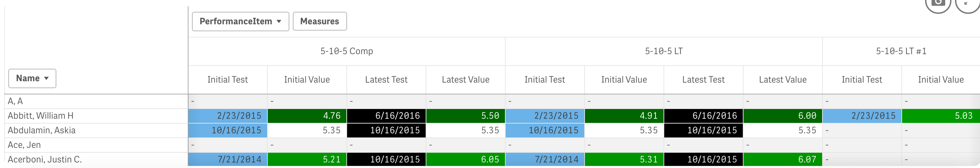This screenshot has height=168, width=980.
Task: Click the 5.03 value cell
Action: tap(940, 116)
